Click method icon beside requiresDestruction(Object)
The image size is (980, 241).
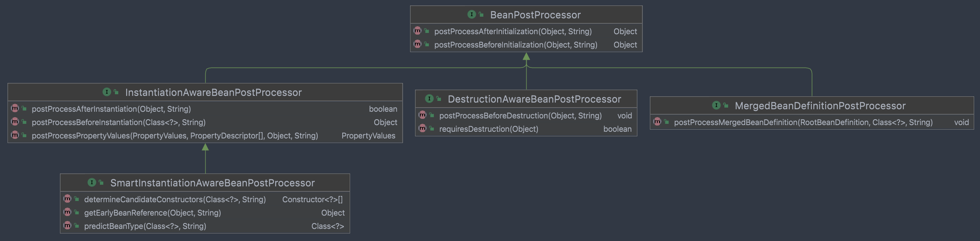[x=422, y=128]
